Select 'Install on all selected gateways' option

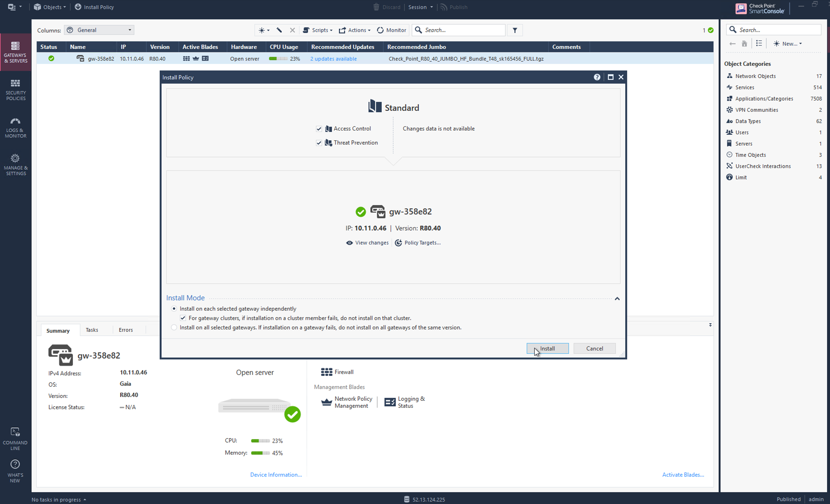(174, 327)
